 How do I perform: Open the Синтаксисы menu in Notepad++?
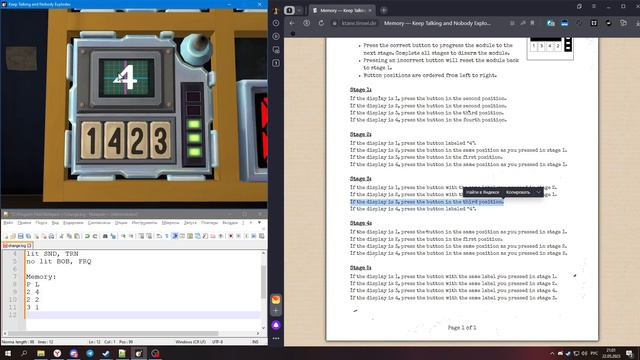pyautogui.click(x=99, y=223)
